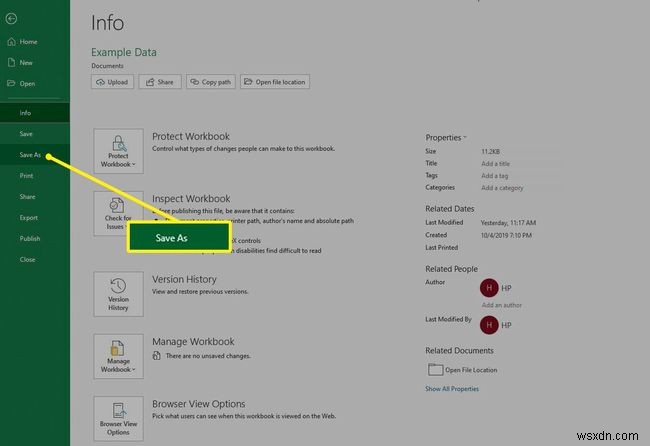Viewport: 650px width, 446px height.
Task: Click the Version History button
Action: click(119, 294)
